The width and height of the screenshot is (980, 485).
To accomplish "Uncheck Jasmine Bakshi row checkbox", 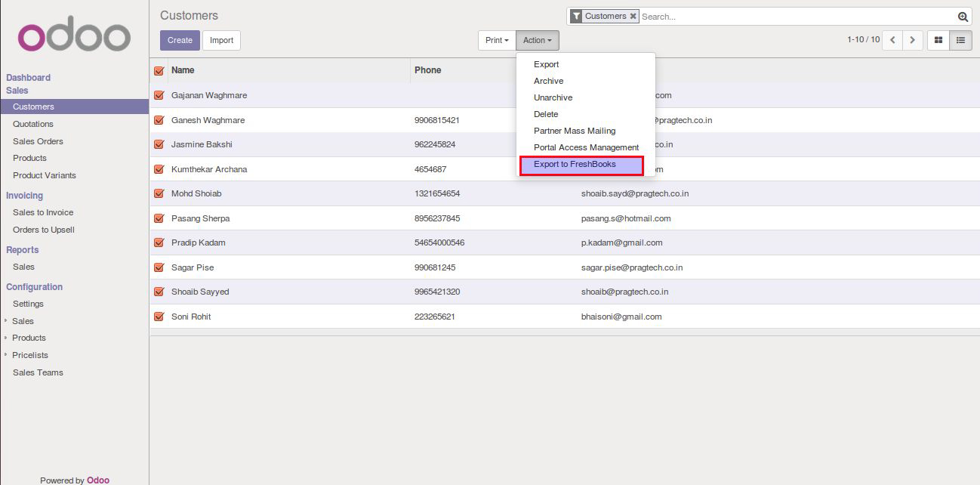I will tap(159, 144).
